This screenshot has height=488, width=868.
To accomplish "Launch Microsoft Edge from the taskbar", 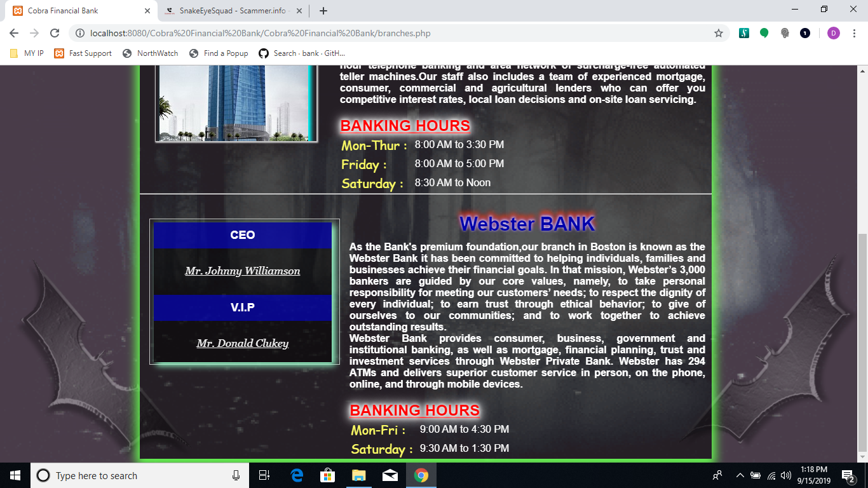I will click(297, 475).
